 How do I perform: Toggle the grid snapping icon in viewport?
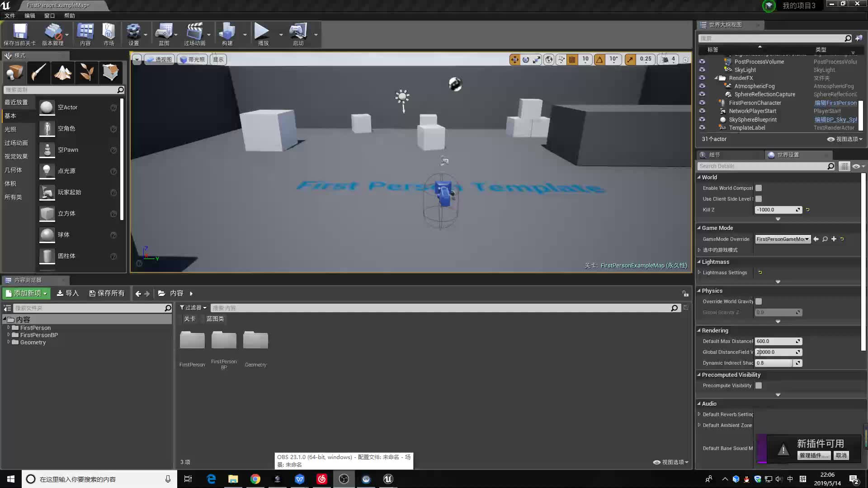[x=572, y=59]
